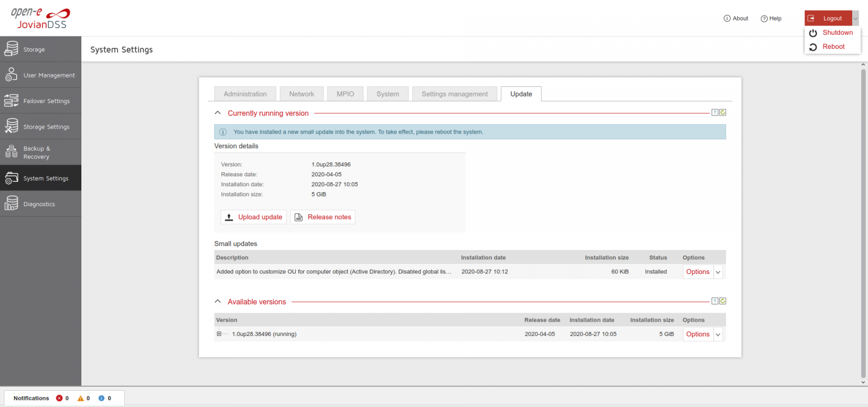
Task: Select the System Settings sidebar icon
Action: 11,178
